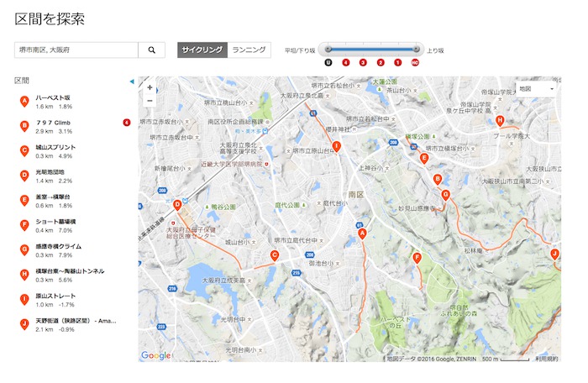Click marker B icon in segment list
588x383 pixels.
click(24, 126)
